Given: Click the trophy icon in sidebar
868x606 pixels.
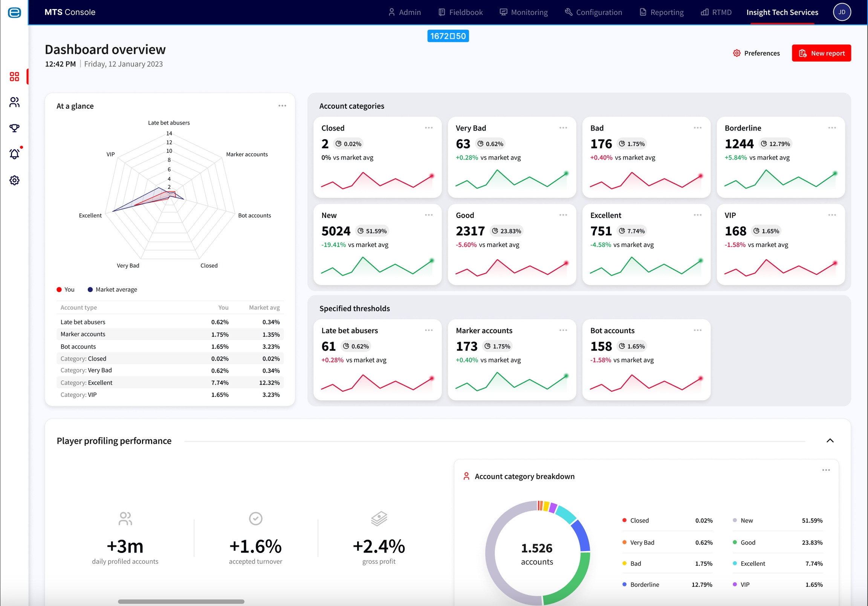Looking at the screenshot, I should pyautogui.click(x=14, y=128).
